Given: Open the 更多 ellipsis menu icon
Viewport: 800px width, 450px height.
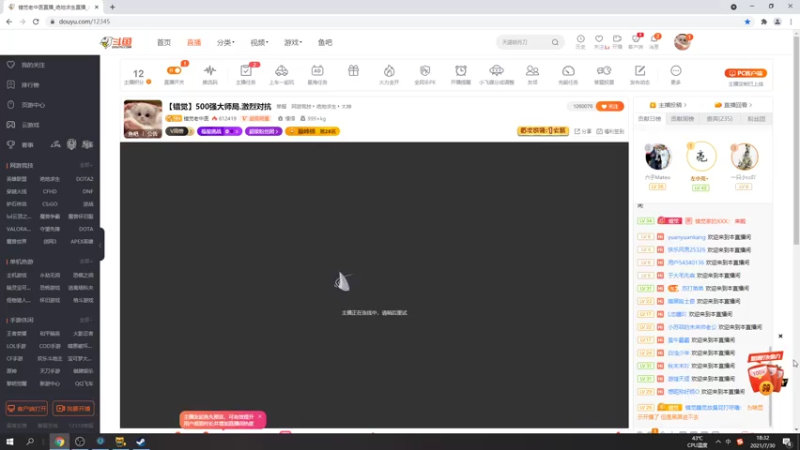Looking at the screenshot, I should 676,71.
